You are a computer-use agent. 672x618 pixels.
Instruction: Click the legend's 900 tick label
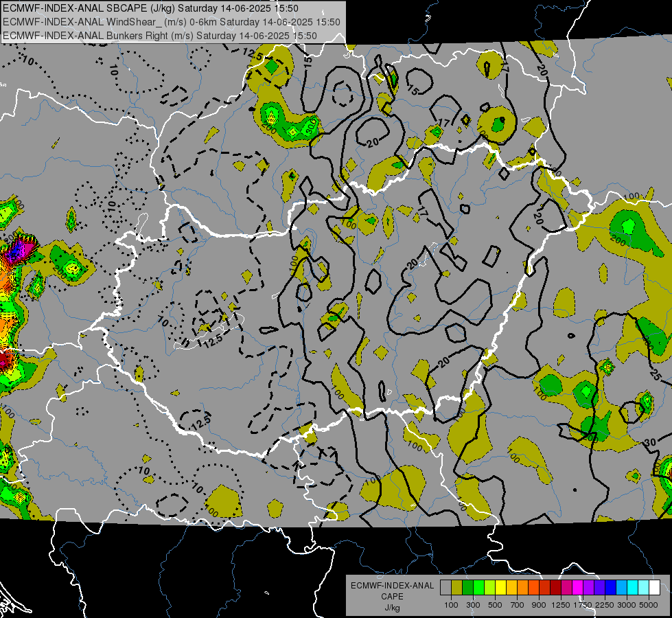[x=539, y=605]
